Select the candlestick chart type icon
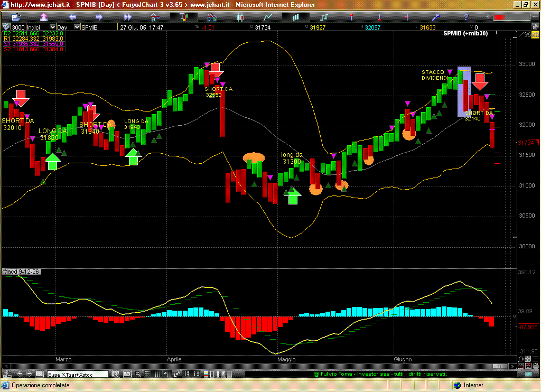 [240, 17]
